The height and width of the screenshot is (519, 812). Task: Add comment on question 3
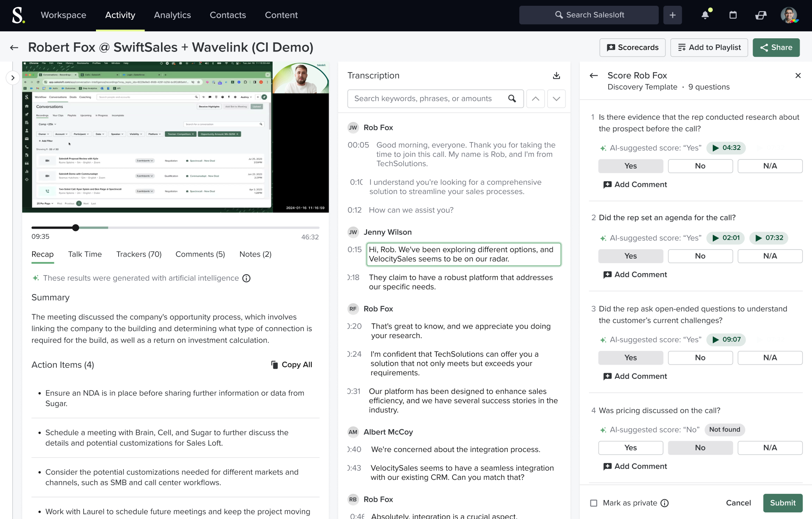(x=635, y=376)
